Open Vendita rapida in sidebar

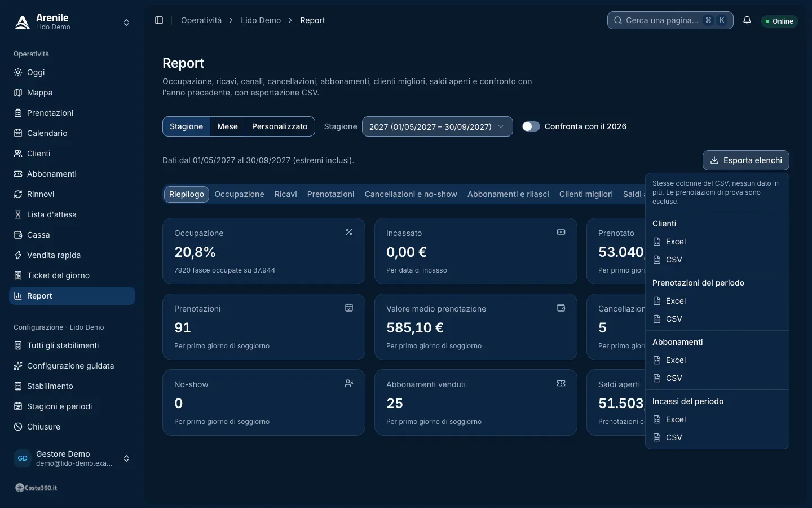[72, 255]
